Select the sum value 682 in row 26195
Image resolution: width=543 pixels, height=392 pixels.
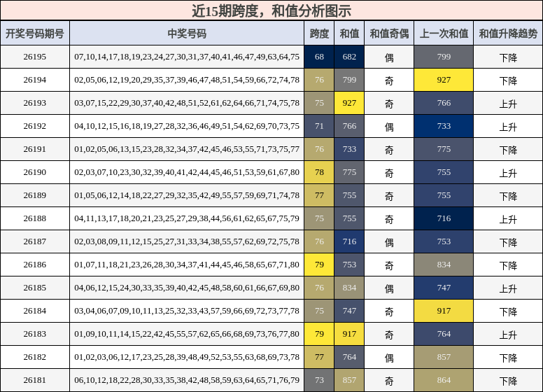click(349, 57)
